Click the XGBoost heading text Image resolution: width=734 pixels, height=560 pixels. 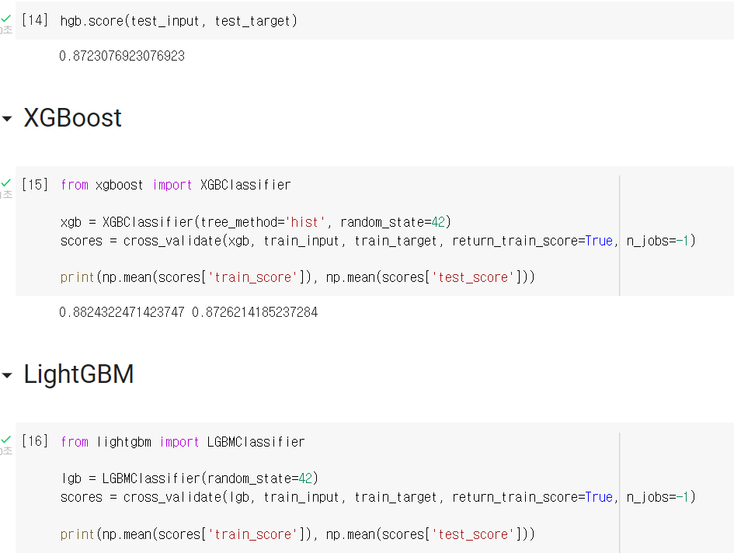72,117
